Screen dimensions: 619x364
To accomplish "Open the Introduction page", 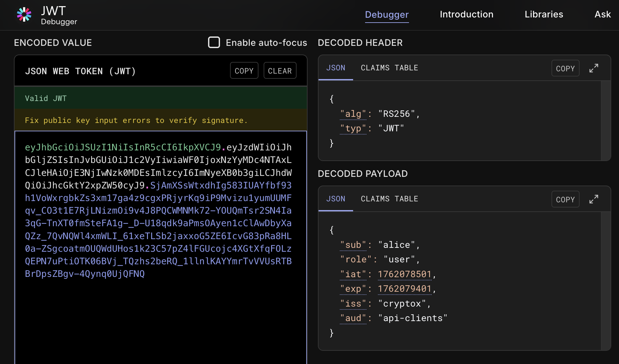I will [466, 14].
